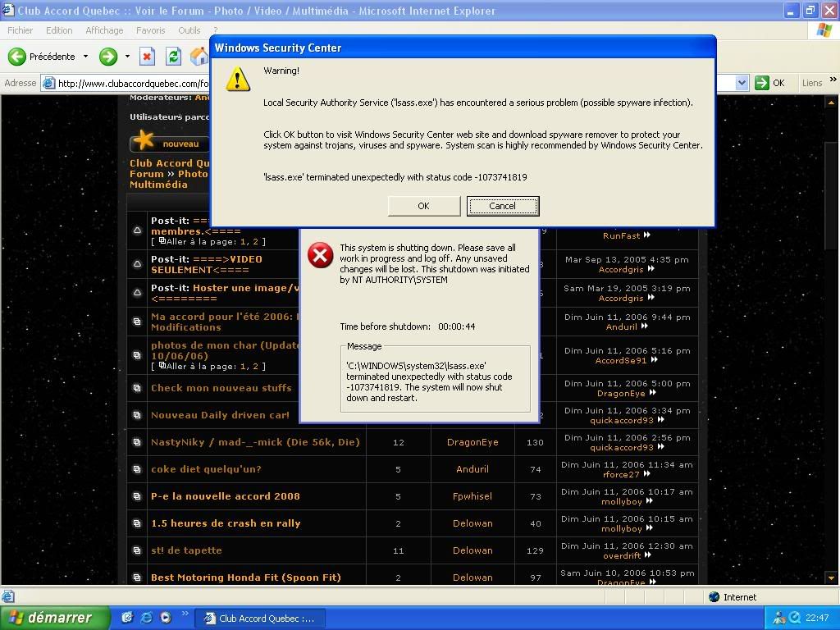This screenshot has height=630, width=840.
Task: Open thread 'Check mon nouveau stuffs'
Action: point(221,388)
